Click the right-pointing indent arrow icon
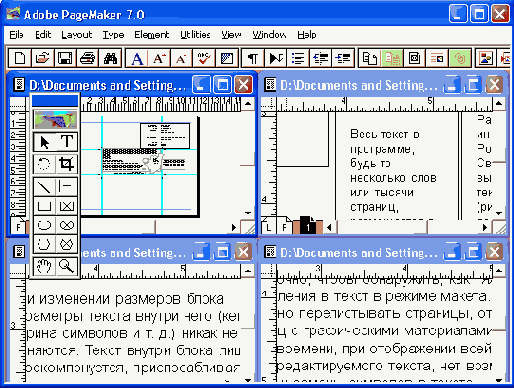Screen dimensions: 514x388 pos(343,58)
